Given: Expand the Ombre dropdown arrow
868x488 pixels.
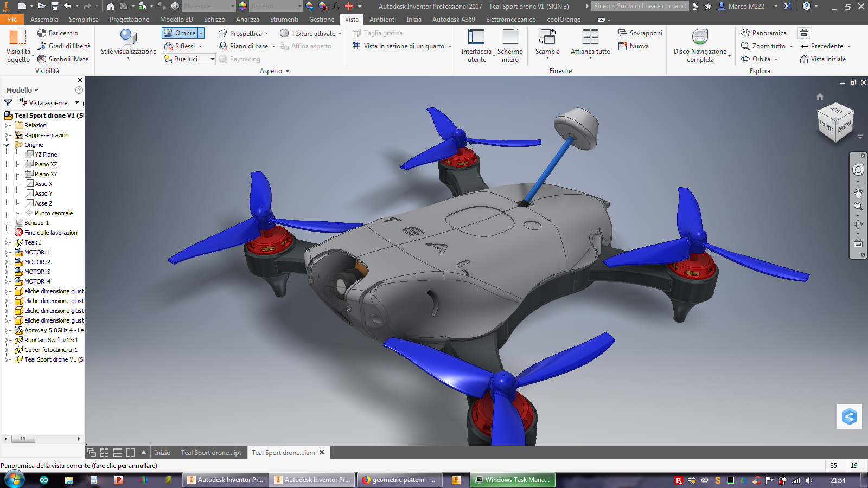Looking at the screenshot, I should [x=201, y=33].
